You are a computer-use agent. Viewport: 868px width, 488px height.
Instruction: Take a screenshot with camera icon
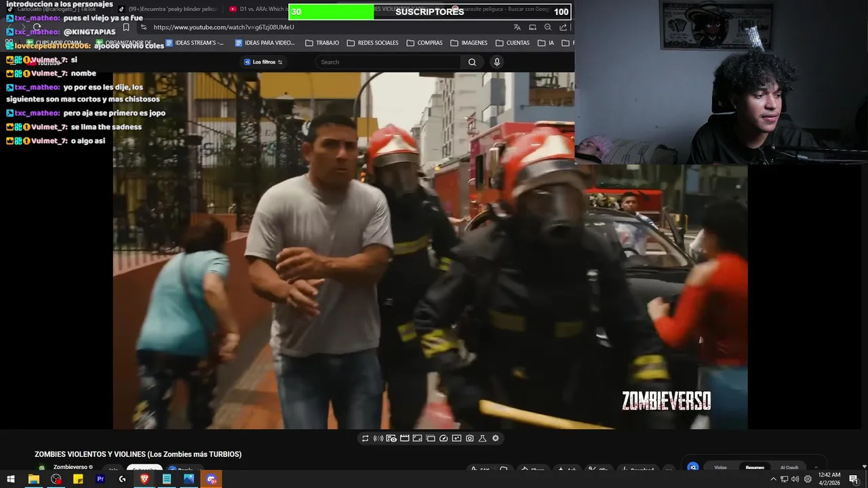[x=469, y=439]
